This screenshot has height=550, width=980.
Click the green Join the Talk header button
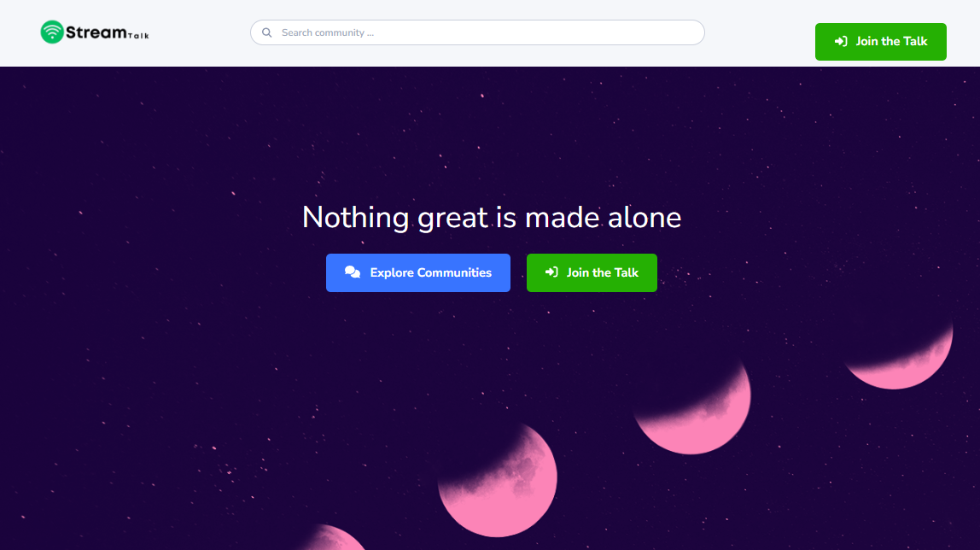coord(881,42)
